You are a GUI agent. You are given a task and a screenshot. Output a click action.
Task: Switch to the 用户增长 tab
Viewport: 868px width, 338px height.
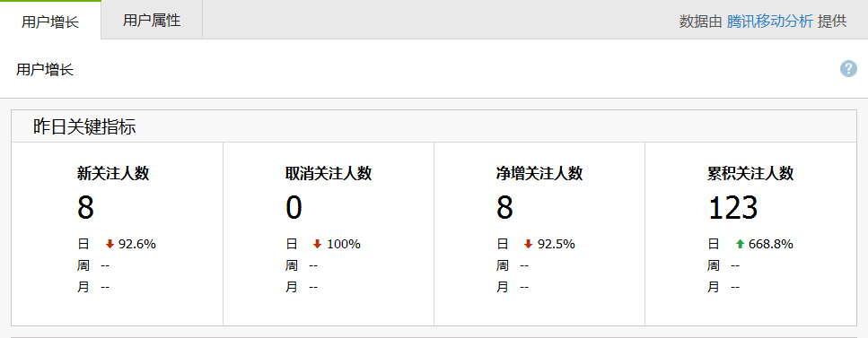click(x=50, y=21)
